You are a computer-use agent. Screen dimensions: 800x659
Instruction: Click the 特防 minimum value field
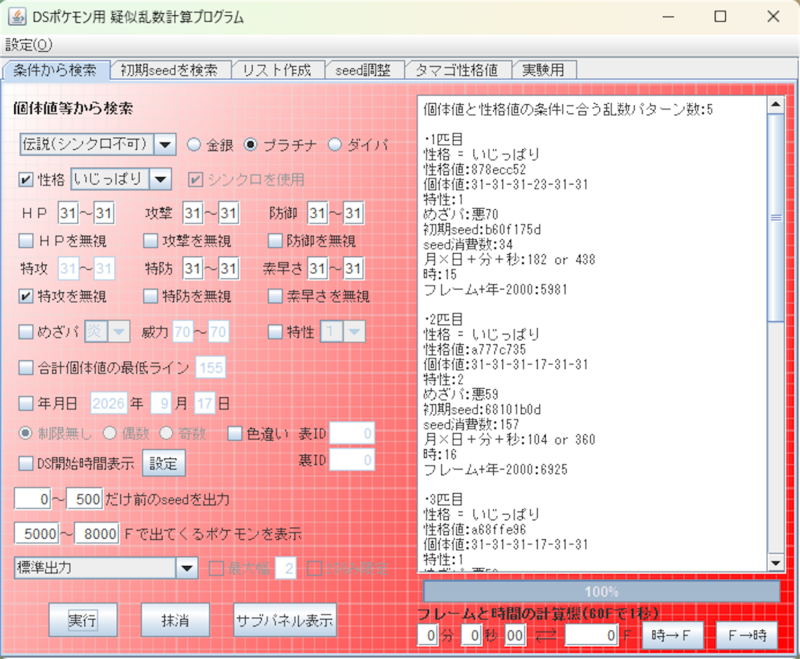(193, 268)
